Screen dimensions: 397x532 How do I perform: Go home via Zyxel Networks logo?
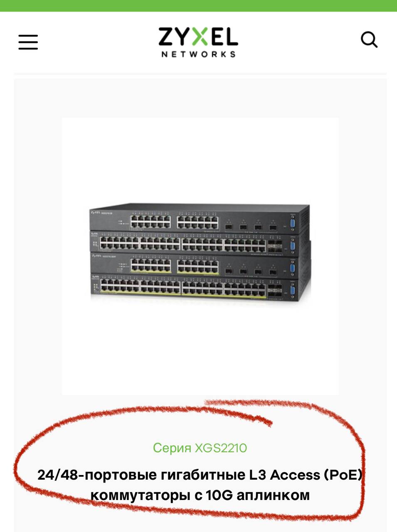pyautogui.click(x=198, y=42)
